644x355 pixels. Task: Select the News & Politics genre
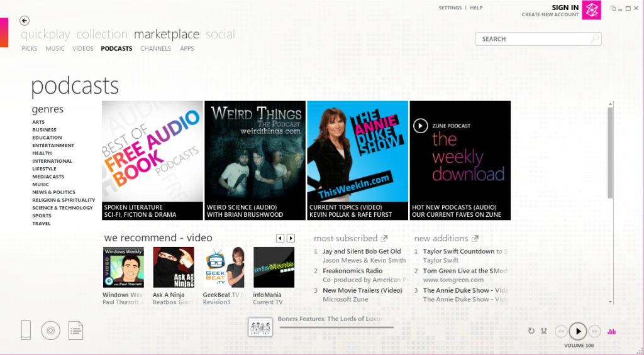click(x=54, y=192)
